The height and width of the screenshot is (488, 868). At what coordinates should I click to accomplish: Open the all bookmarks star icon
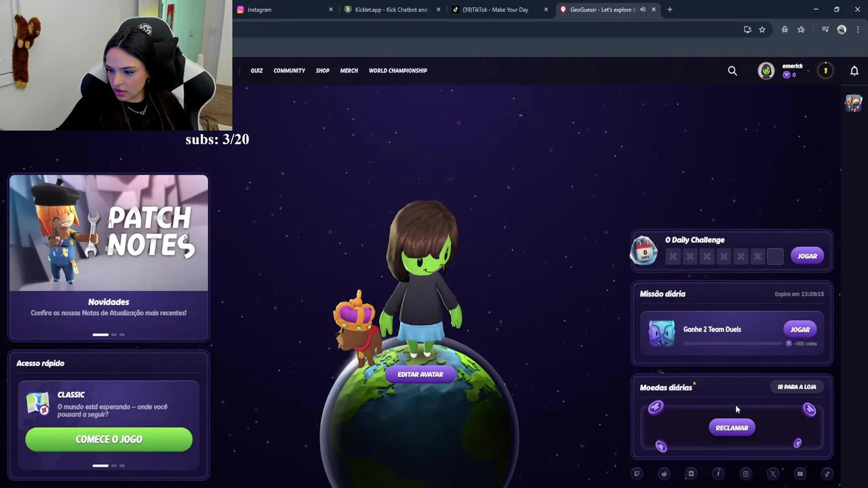(801, 29)
